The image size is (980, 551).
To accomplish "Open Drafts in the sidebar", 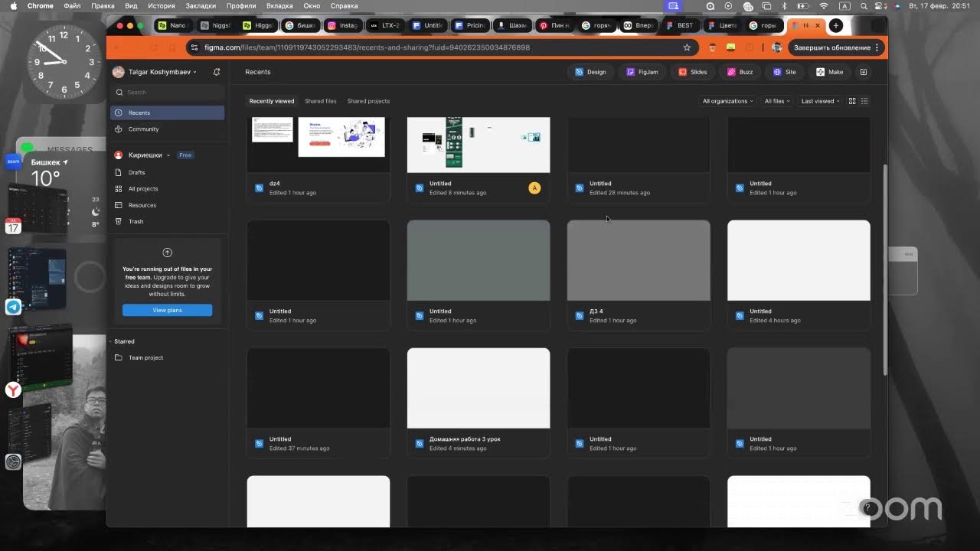I will coord(168,172).
